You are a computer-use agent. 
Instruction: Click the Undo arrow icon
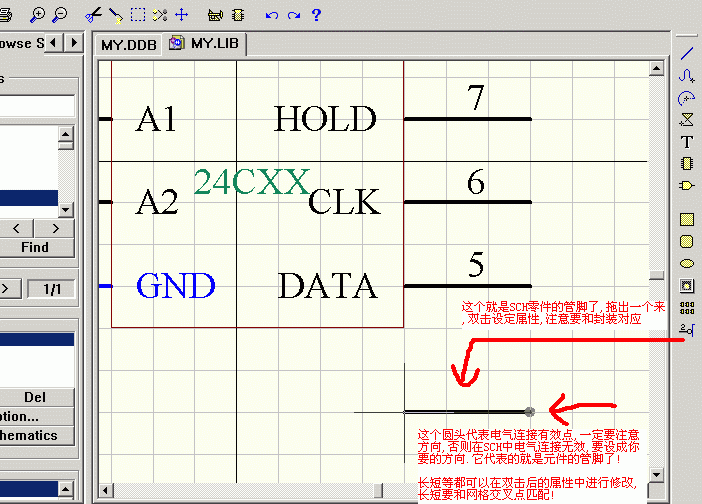(x=272, y=15)
